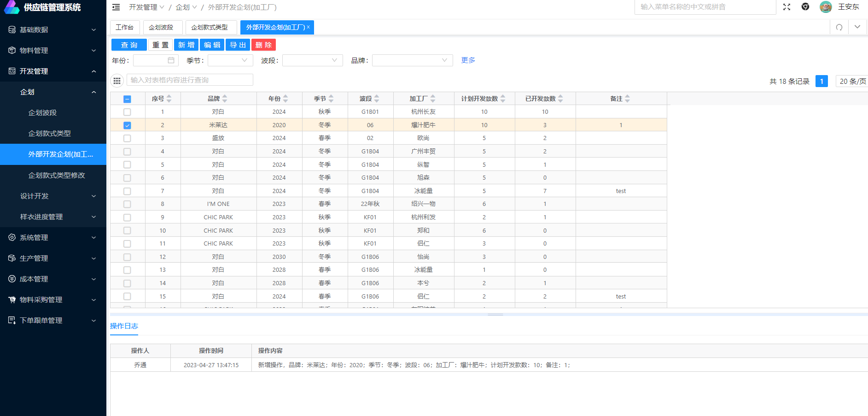Uncheck row 2 米莱达 checkbox
The image size is (868, 416).
click(128, 125)
